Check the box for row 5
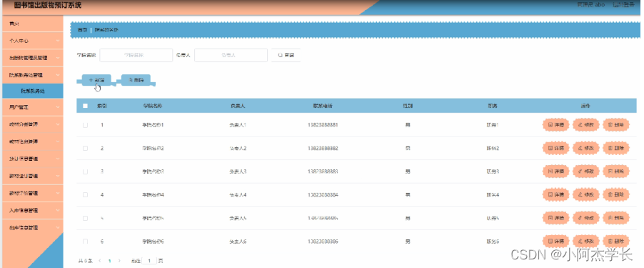Image resolution: width=644 pixels, height=268 pixels. point(85,218)
